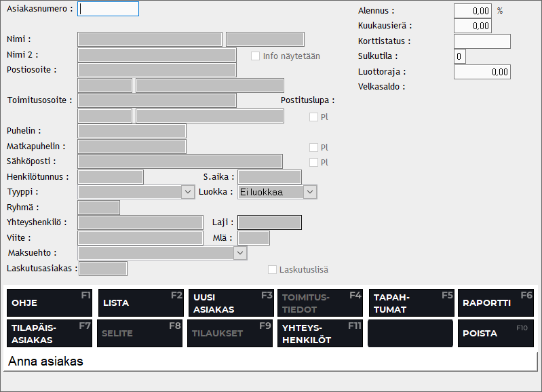Click the Kuukausierä amount field
Image resolution: width=542 pixels, height=392 pixels.
point(472,26)
